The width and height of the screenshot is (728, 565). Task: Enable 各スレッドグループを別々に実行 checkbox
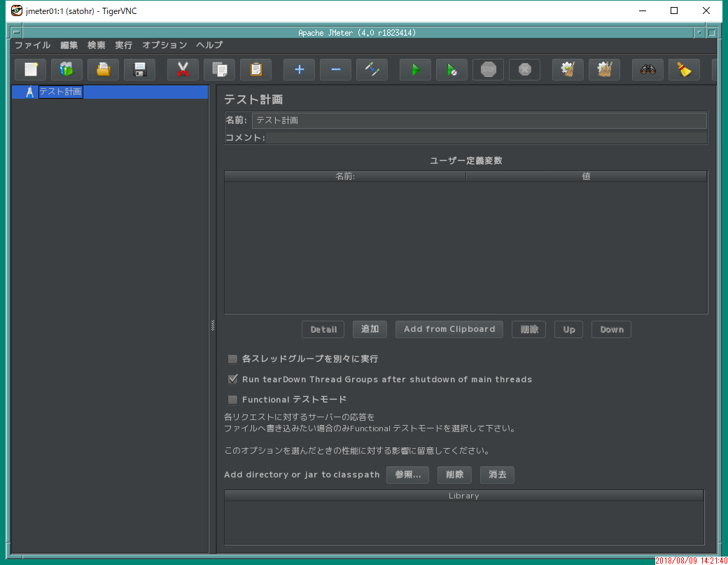pos(232,358)
